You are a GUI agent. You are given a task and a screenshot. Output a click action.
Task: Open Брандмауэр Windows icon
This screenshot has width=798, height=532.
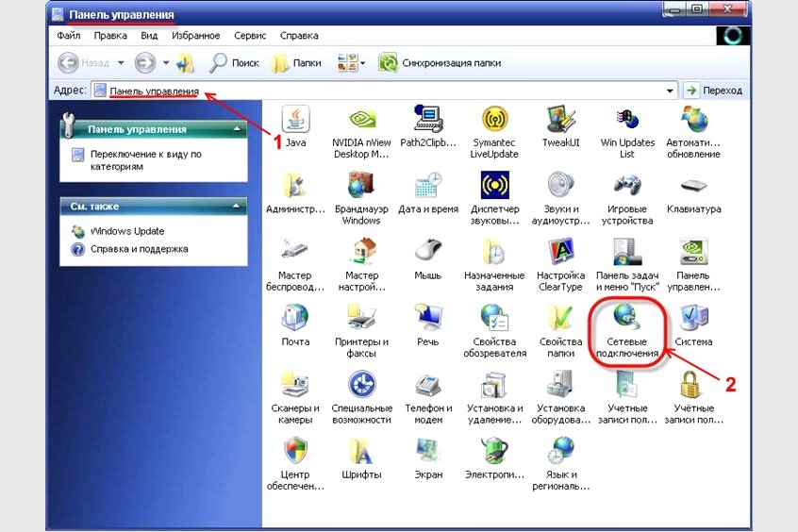click(x=361, y=185)
